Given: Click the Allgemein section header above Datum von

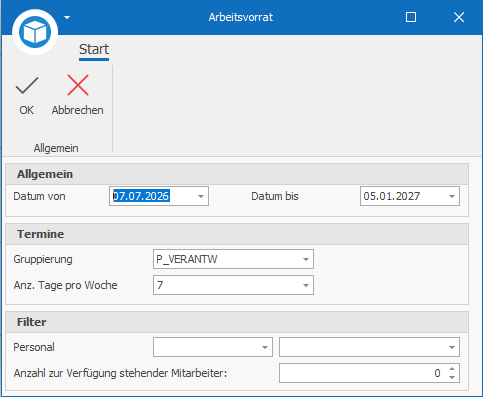Looking at the screenshot, I should pyautogui.click(x=237, y=174).
